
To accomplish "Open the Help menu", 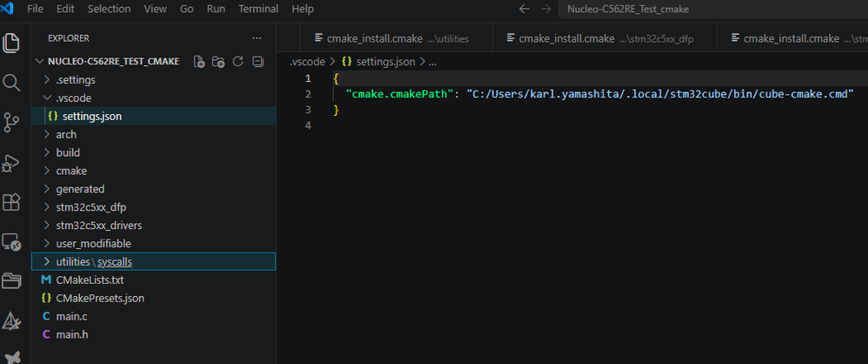I will (303, 9).
